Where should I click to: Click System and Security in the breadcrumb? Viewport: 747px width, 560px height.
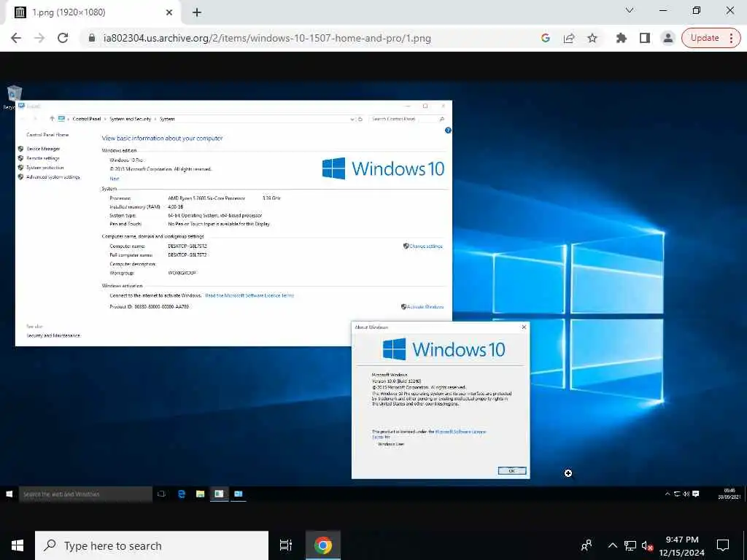click(130, 119)
